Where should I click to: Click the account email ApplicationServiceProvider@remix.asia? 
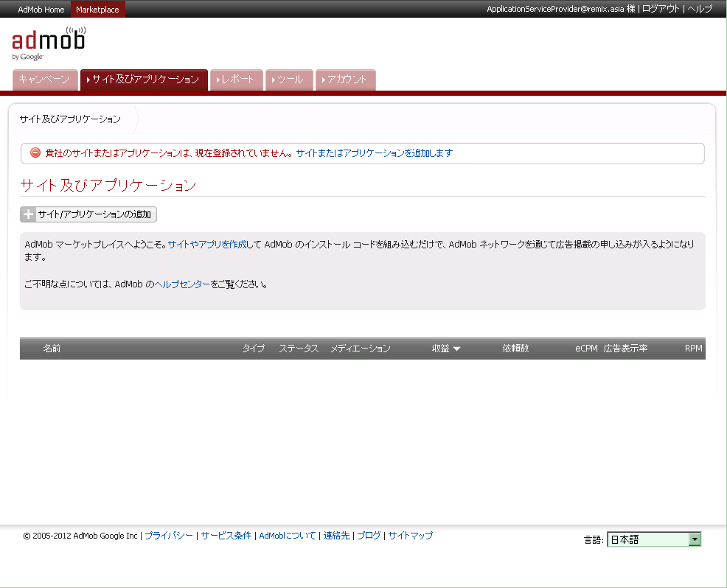(555, 9)
